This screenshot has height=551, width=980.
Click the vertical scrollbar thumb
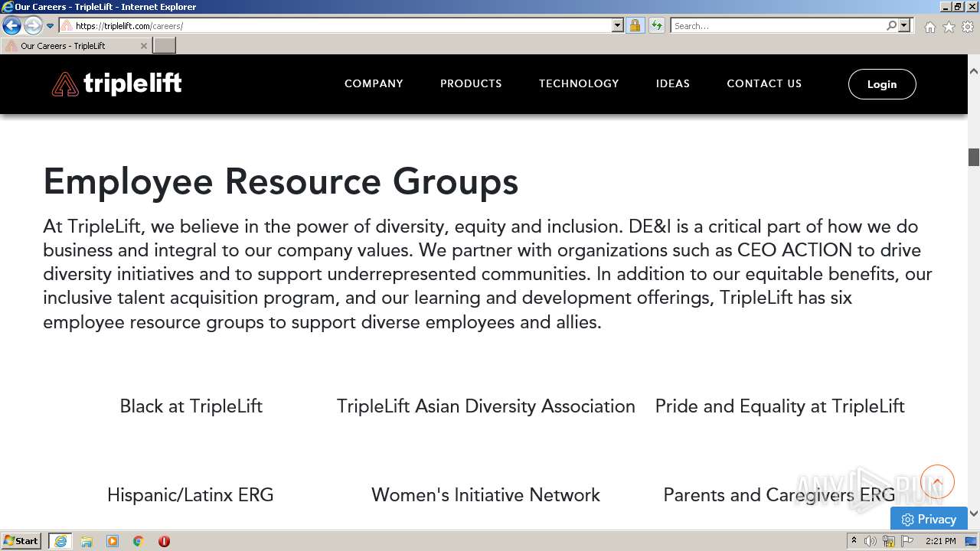[974, 157]
